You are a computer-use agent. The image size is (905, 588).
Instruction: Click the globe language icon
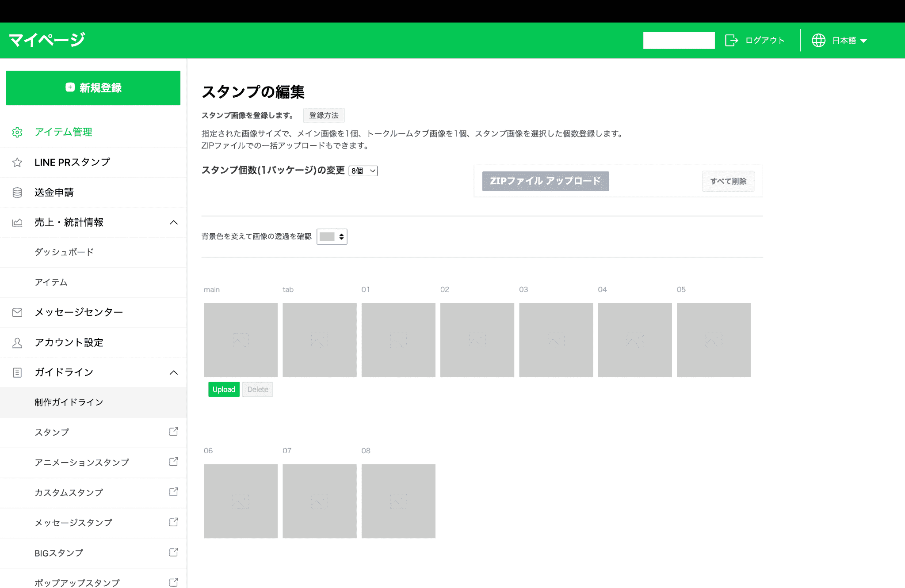[818, 40]
